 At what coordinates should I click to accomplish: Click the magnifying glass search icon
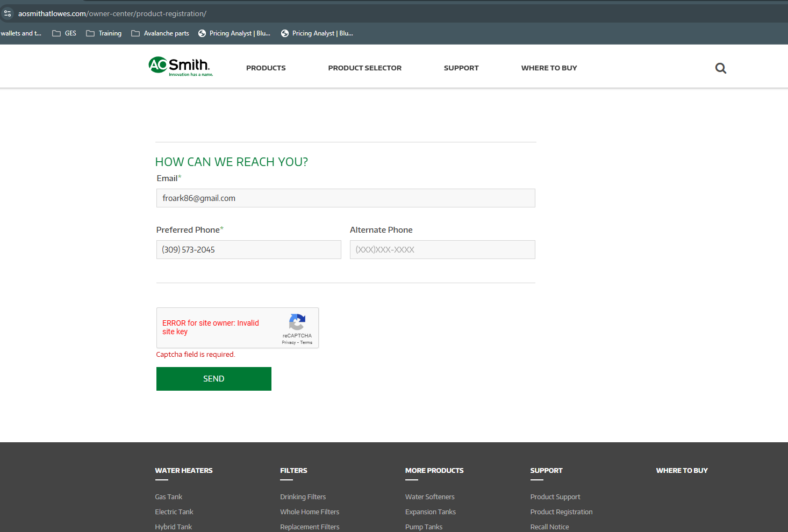[720, 68]
